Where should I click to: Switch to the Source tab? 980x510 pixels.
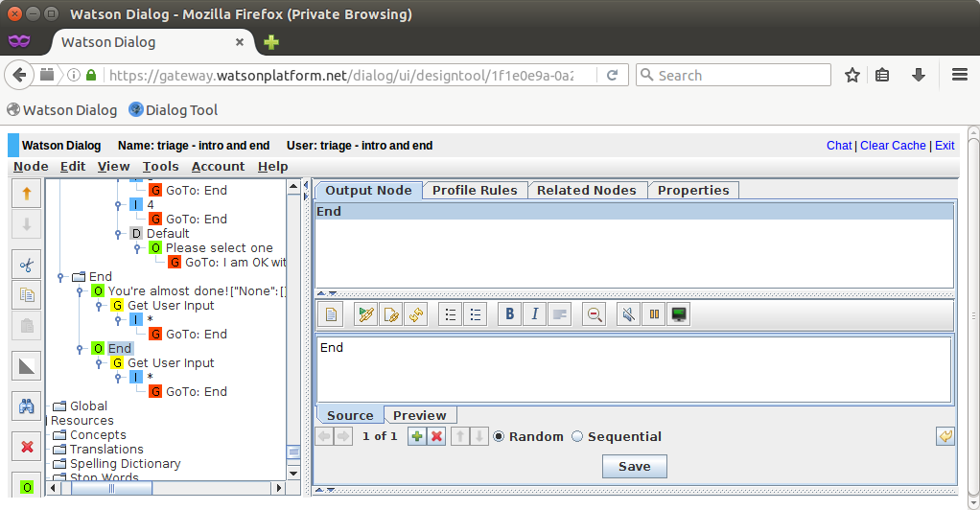(x=350, y=416)
